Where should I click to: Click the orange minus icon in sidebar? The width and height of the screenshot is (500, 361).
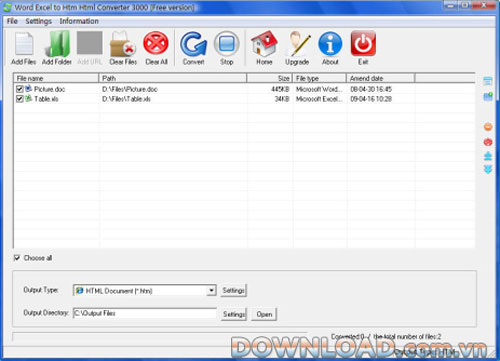[x=488, y=127]
